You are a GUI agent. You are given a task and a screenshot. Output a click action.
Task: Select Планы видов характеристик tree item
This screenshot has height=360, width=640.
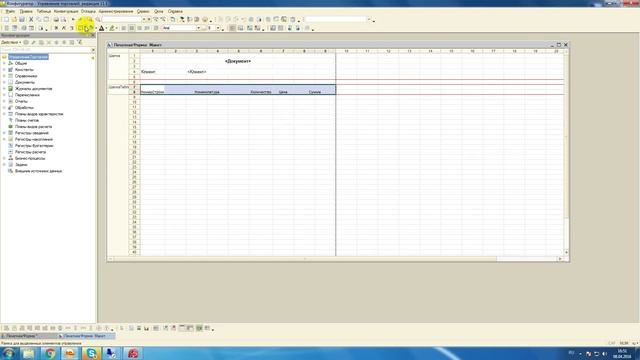(x=39, y=114)
